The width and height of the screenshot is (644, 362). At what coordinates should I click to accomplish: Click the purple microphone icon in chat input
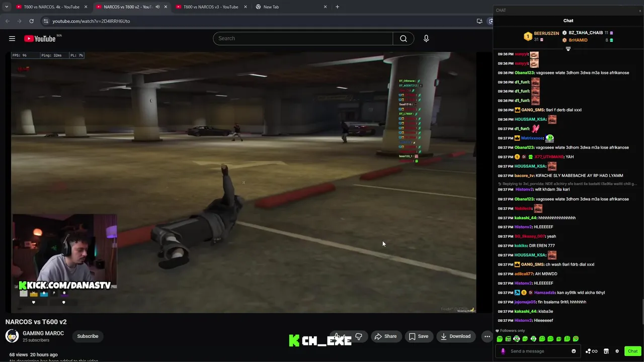503,351
